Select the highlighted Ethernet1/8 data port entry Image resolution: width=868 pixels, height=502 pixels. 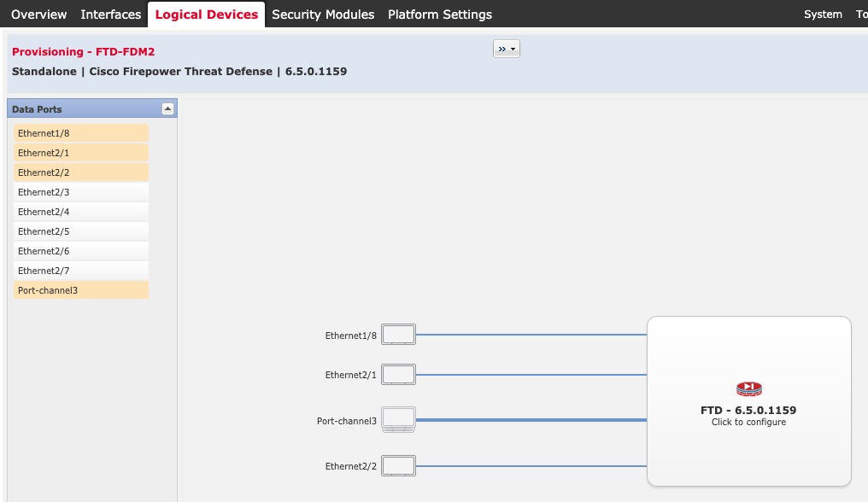(80, 133)
